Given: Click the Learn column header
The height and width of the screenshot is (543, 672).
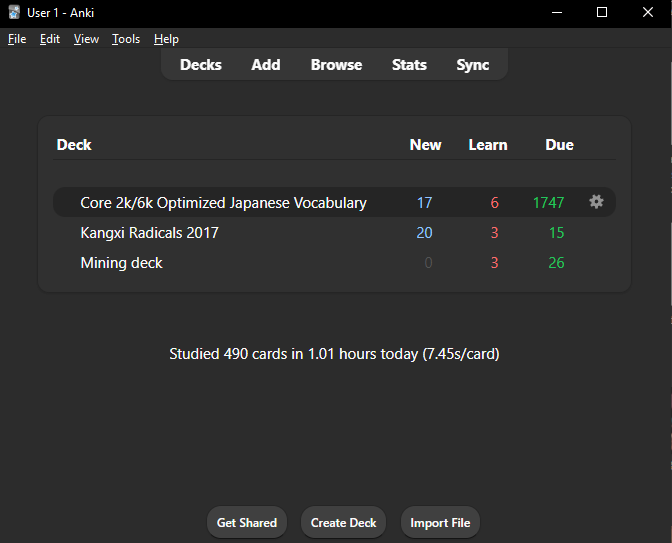Looking at the screenshot, I should click(x=488, y=145).
